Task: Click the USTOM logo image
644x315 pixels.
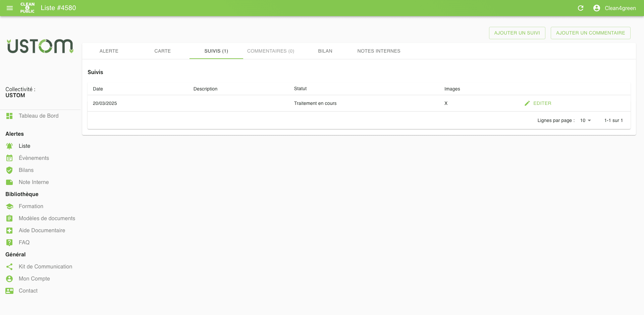Action: pyautogui.click(x=40, y=46)
